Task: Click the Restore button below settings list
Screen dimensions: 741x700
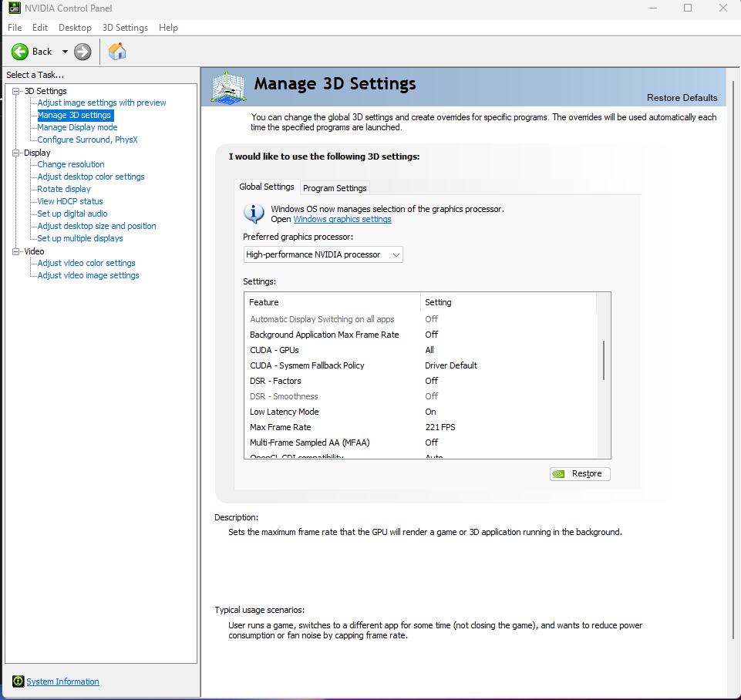Action: click(580, 474)
